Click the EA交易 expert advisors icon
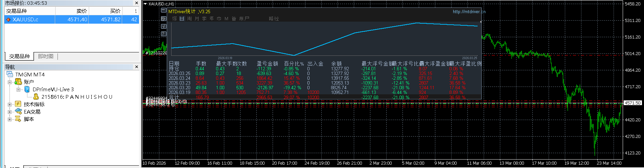 18,112
